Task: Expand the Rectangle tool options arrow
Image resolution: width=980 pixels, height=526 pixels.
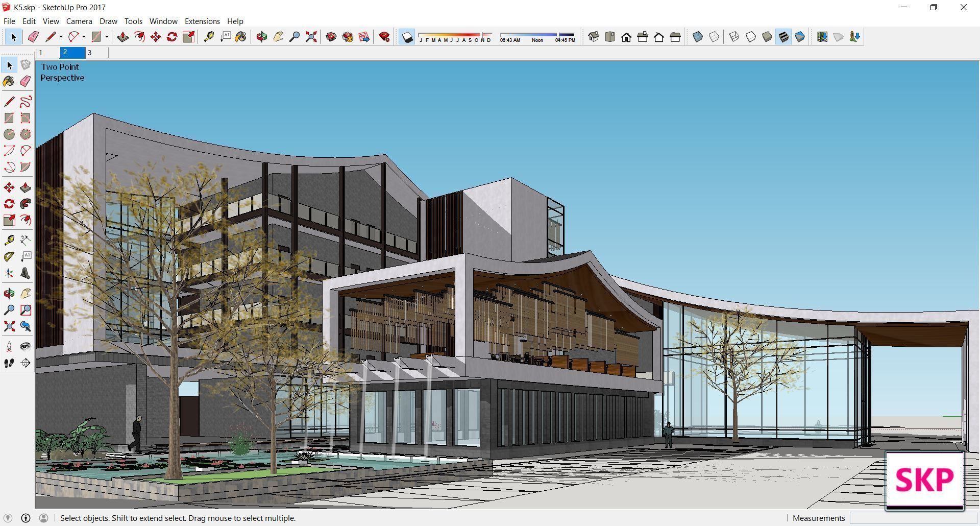Action: point(107,37)
